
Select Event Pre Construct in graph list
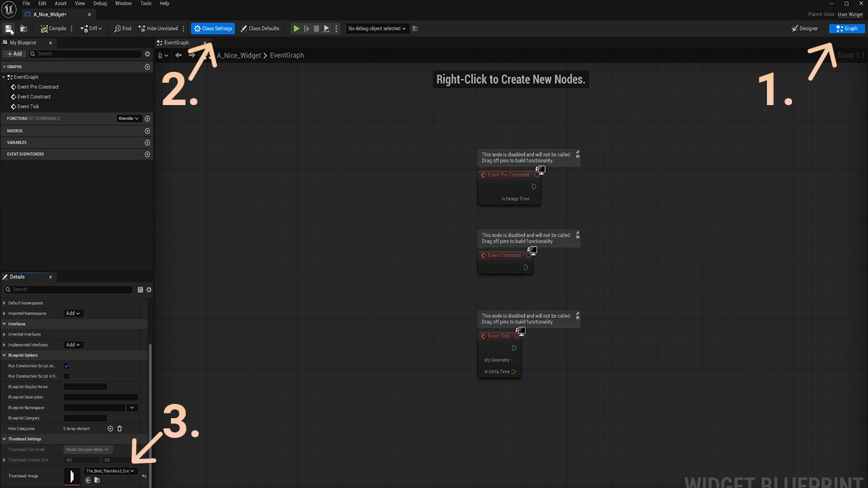(x=38, y=87)
